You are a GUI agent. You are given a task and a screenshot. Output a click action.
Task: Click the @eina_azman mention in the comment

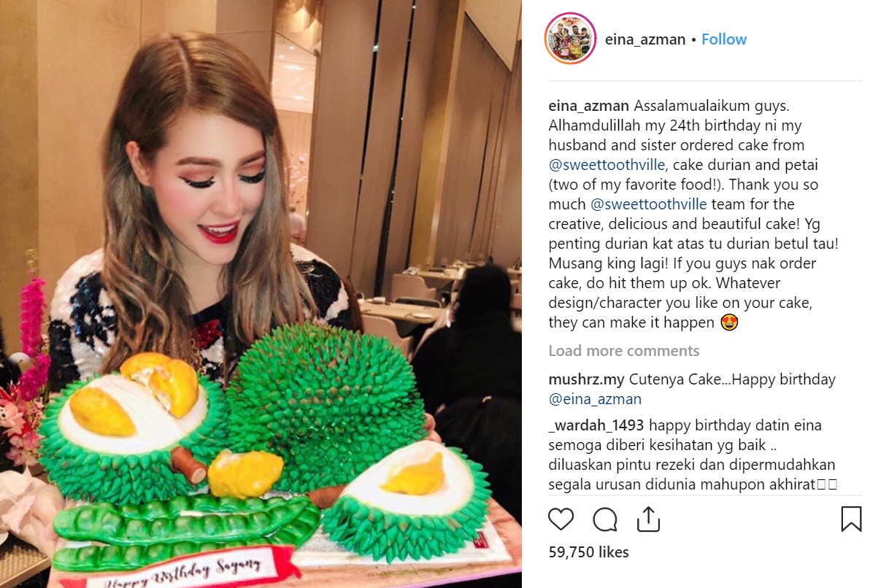[x=595, y=399]
